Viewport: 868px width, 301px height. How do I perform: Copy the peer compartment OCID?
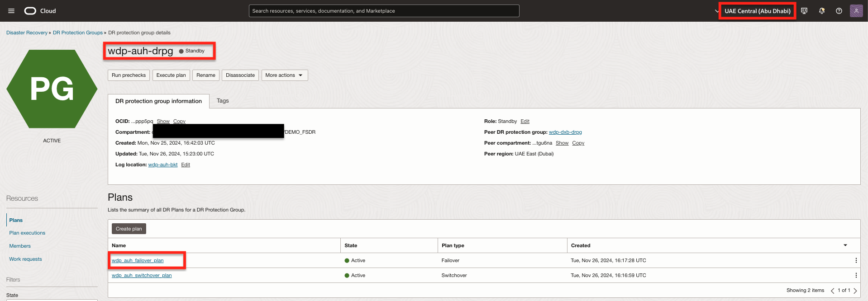[578, 143]
